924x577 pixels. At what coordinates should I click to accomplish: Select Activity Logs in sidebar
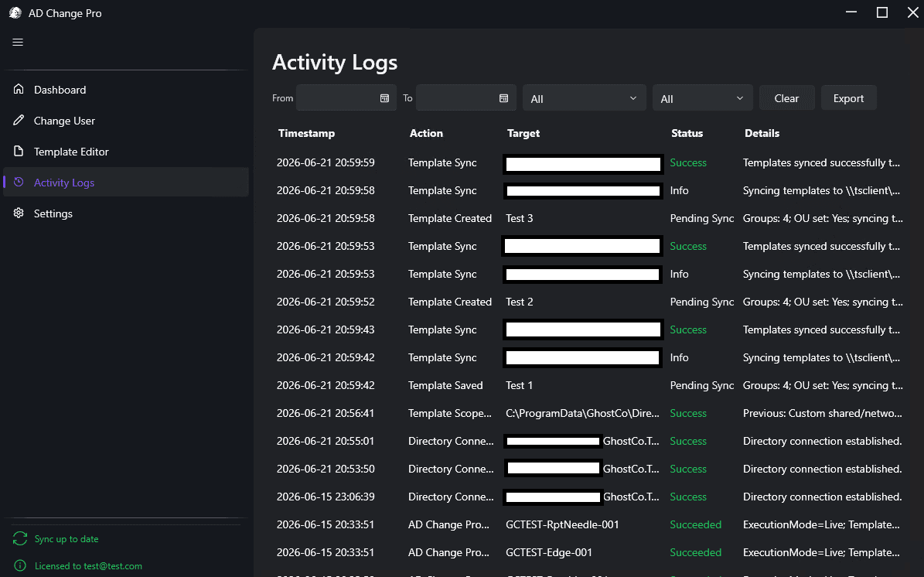tap(126, 182)
